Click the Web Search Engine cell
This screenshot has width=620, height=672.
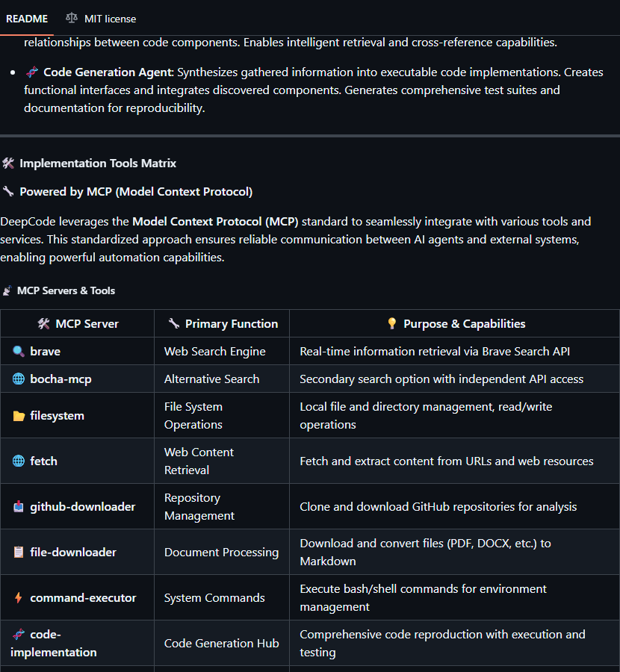point(222,352)
